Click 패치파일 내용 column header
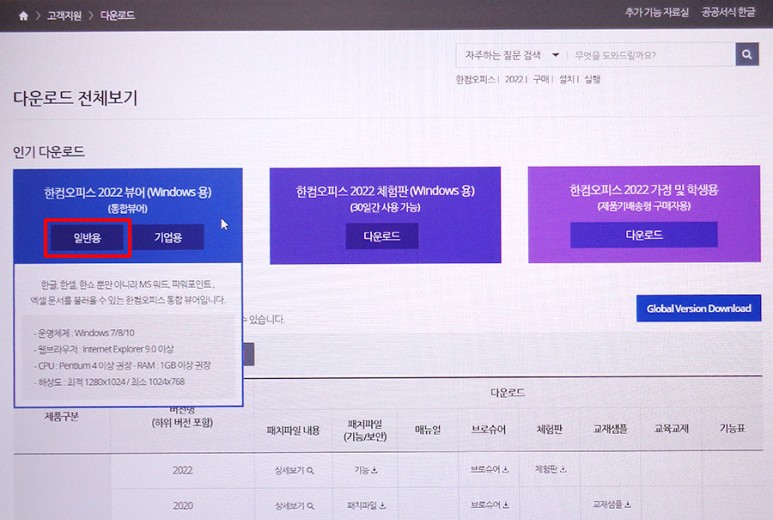 coord(293,430)
